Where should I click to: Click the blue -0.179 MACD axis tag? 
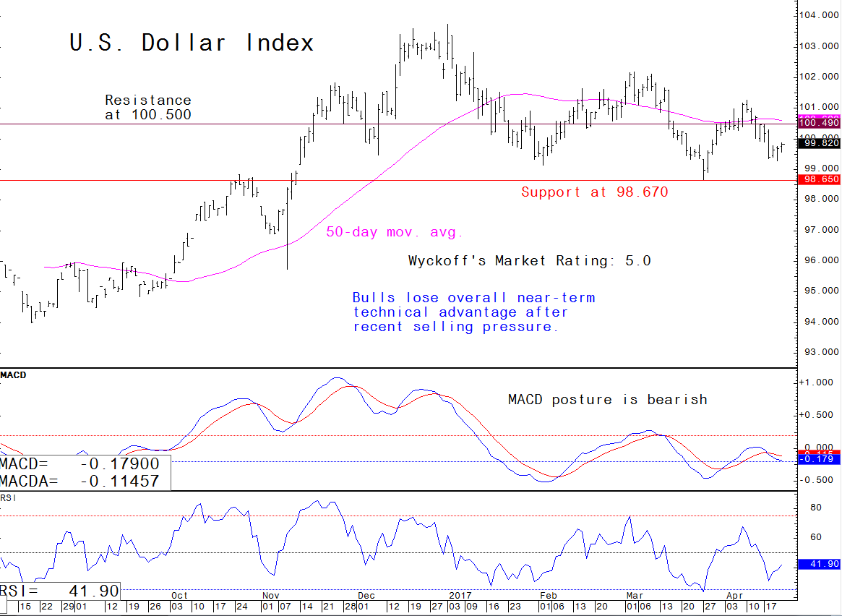click(818, 458)
